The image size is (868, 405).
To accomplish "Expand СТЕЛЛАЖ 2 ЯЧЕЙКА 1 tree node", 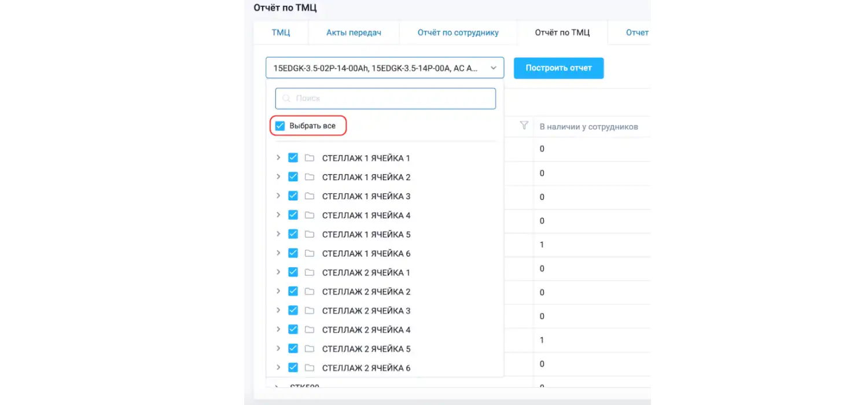I will pos(278,272).
